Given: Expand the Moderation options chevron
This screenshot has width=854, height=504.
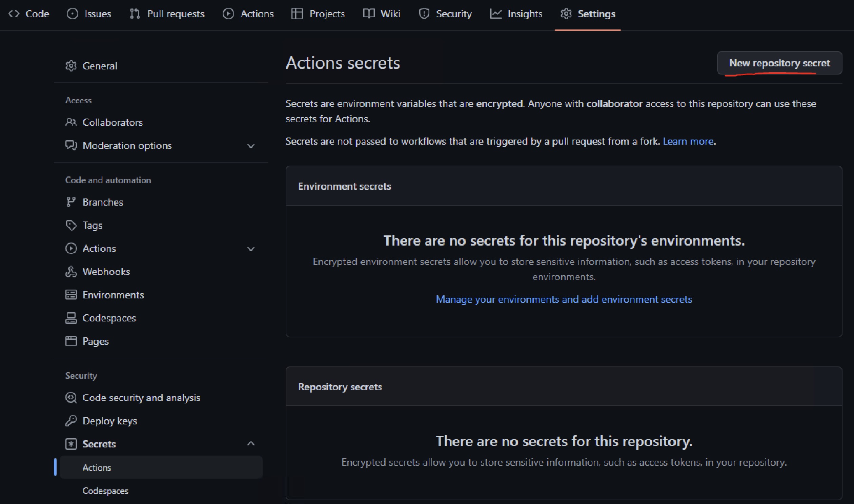Looking at the screenshot, I should tap(251, 146).
